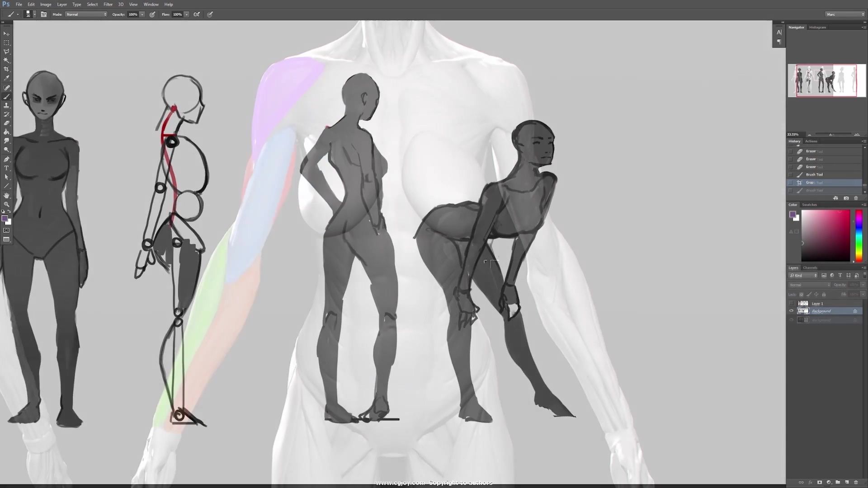Screen dimensions: 868x488
Task: Set history brush source at Crop state
Action: pos(790,183)
